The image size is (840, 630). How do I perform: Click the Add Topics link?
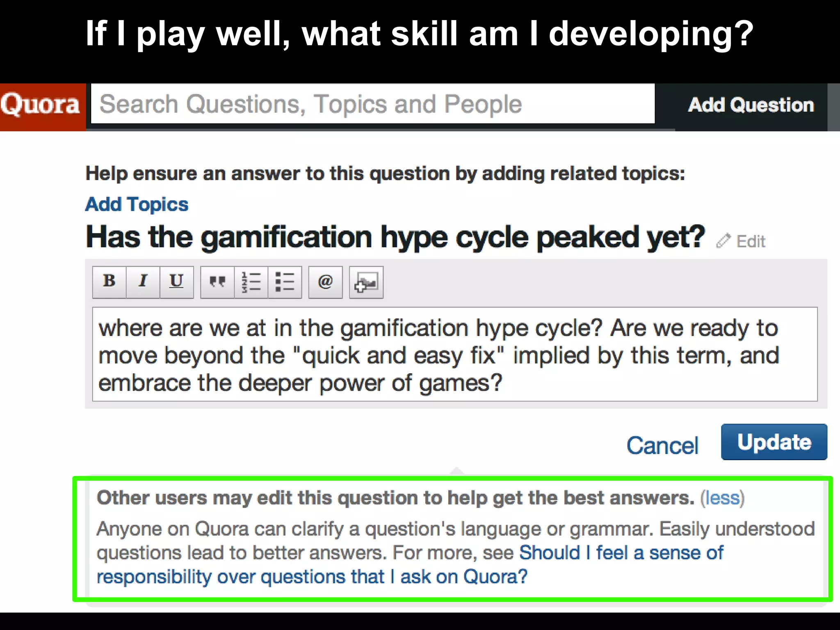[x=137, y=204]
